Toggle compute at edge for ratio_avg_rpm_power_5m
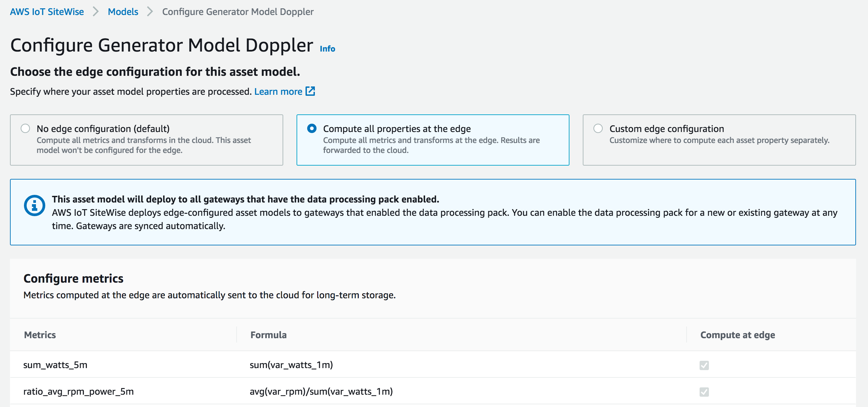This screenshot has width=868, height=407. click(704, 392)
